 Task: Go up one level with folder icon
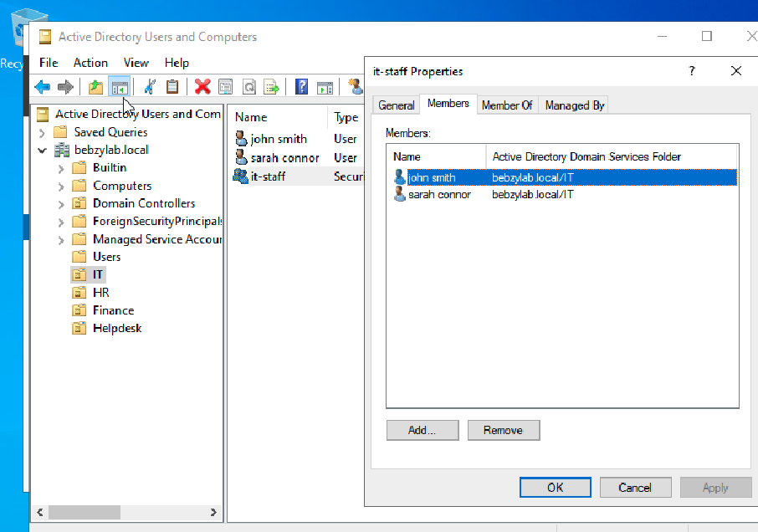[95, 87]
